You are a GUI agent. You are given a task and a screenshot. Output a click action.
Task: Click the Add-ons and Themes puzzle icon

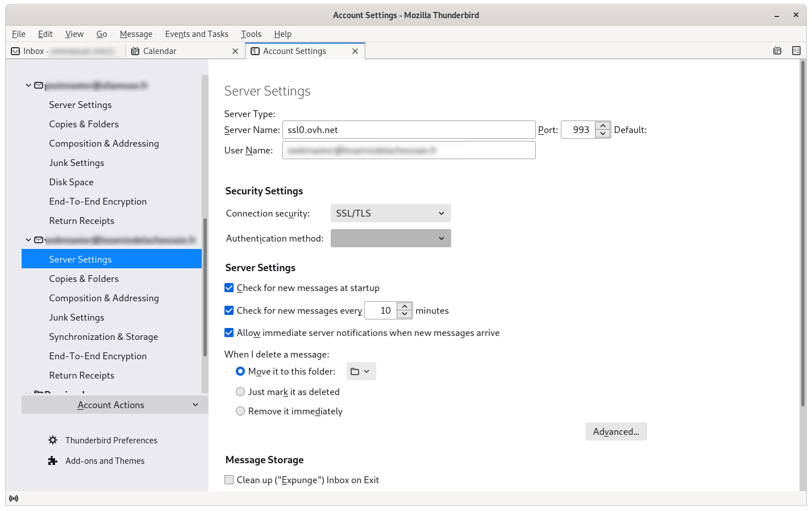coord(53,460)
